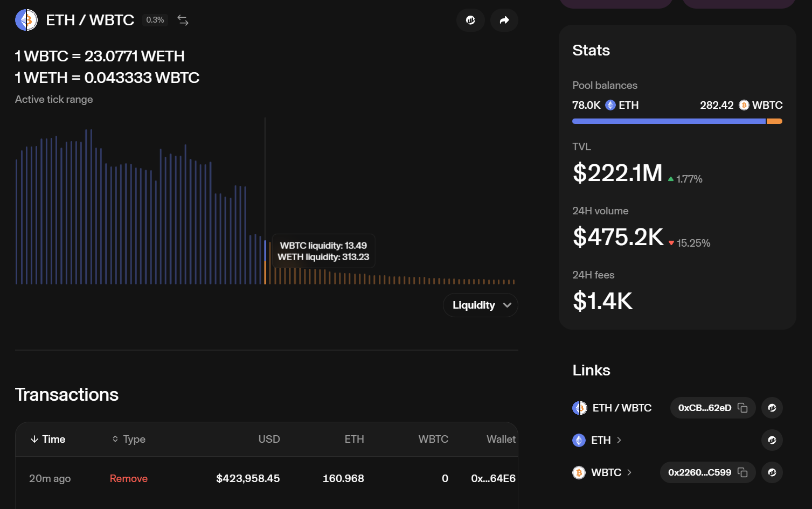Click the $1.4K 24H fees value

click(x=602, y=301)
